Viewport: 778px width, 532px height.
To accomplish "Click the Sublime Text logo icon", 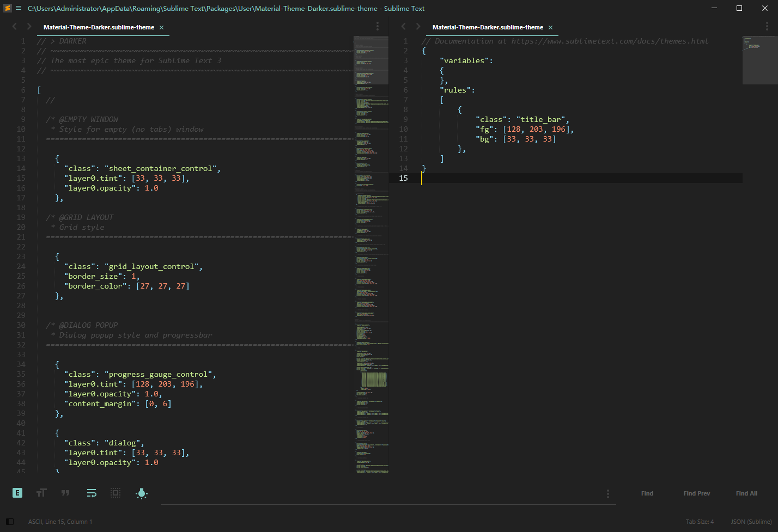I will pos(8,8).
